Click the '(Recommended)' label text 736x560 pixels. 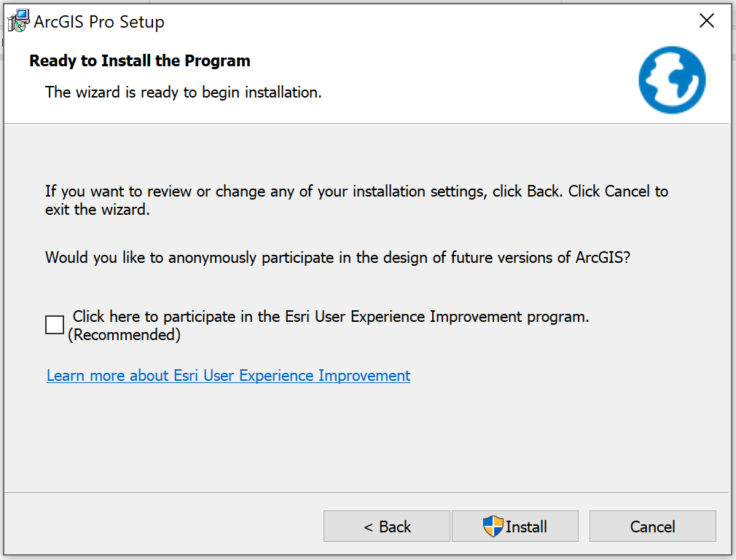[125, 335]
